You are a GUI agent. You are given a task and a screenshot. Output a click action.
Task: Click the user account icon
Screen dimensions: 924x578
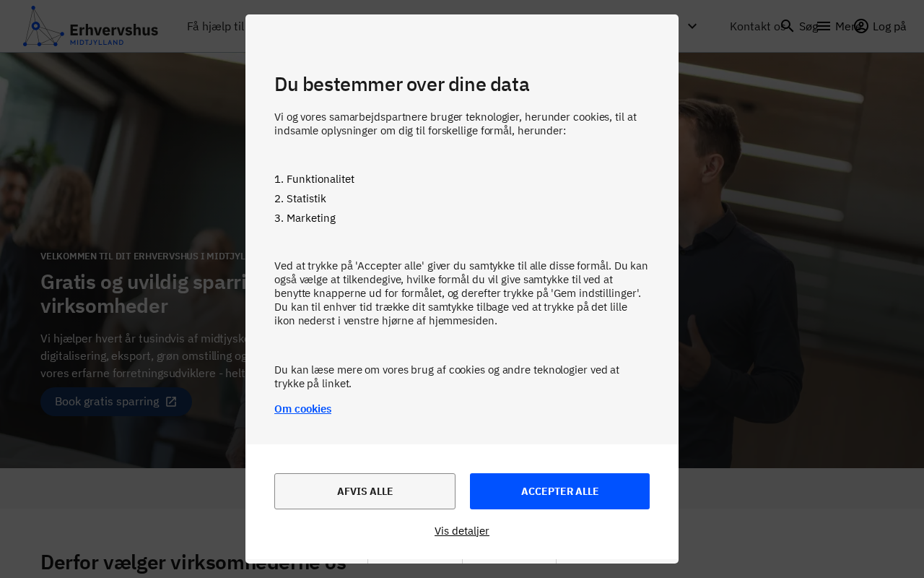click(x=861, y=27)
